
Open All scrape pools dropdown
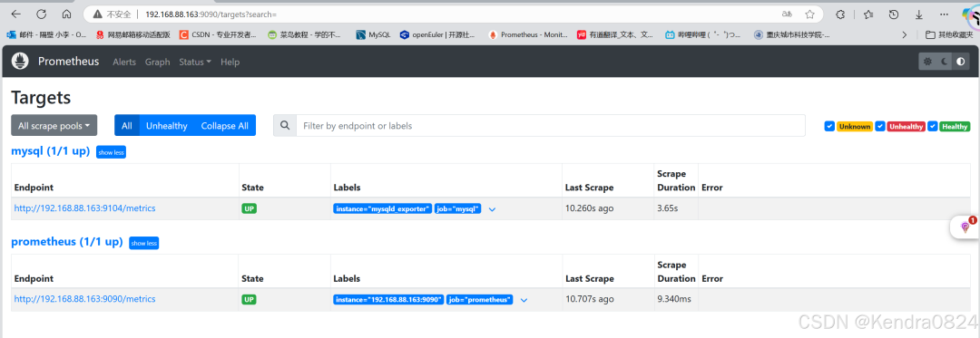pyautogui.click(x=54, y=125)
